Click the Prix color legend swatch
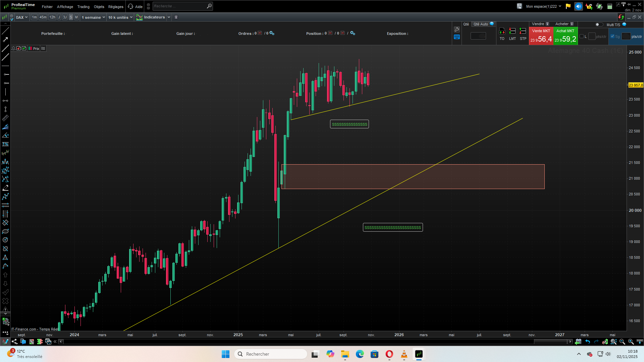 pyautogui.click(x=30, y=49)
